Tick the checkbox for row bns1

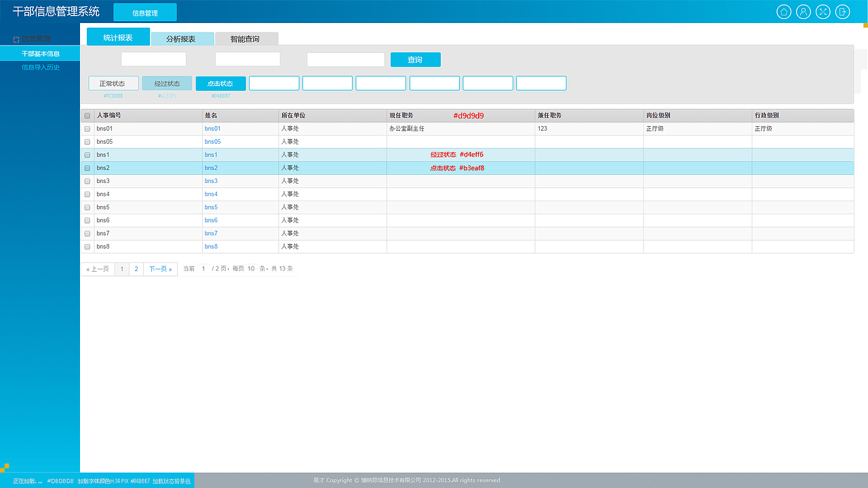87,155
